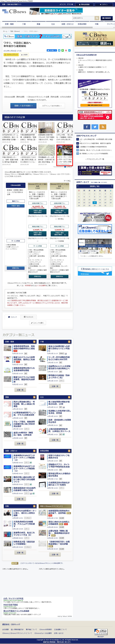
Task: Click ログインして全文を読む button
Action: click(x=52, y=106)
